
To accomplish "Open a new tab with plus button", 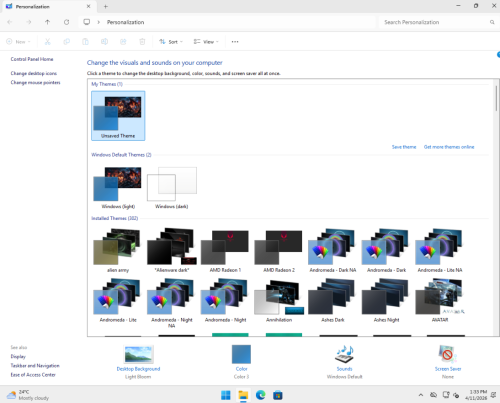I will click(x=106, y=6).
